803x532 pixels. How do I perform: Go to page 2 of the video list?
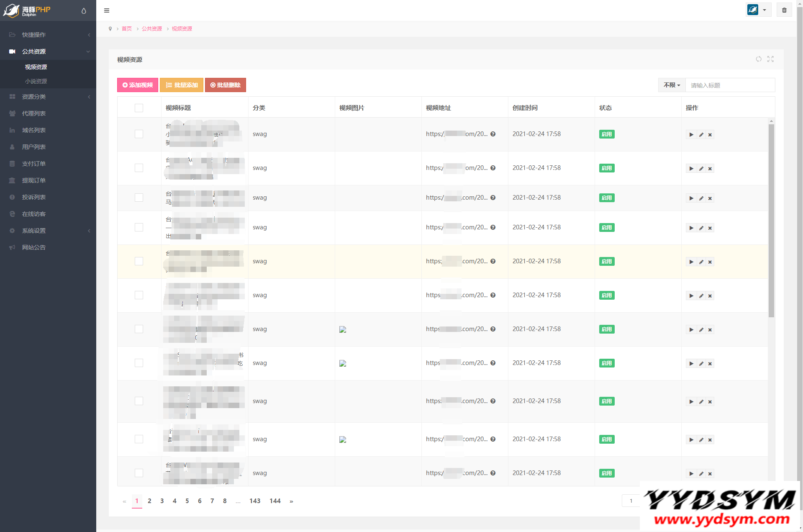tap(149, 501)
